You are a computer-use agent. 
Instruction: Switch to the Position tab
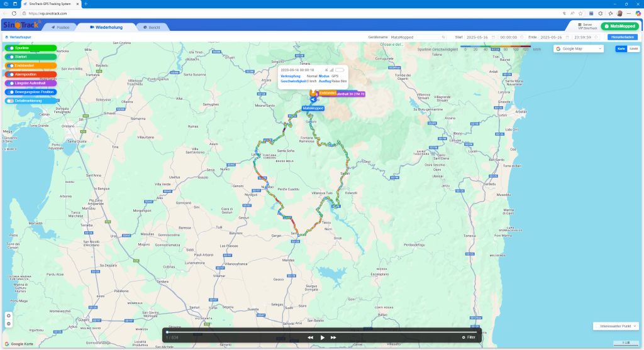pos(59,28)
